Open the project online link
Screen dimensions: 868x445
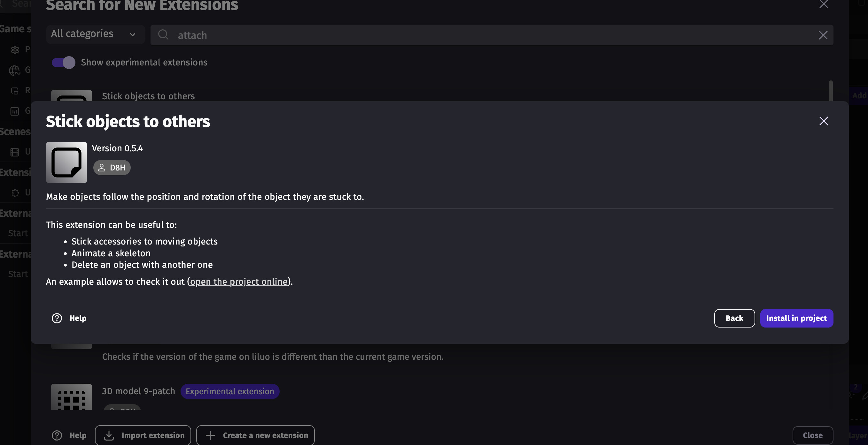click(238, 282)
